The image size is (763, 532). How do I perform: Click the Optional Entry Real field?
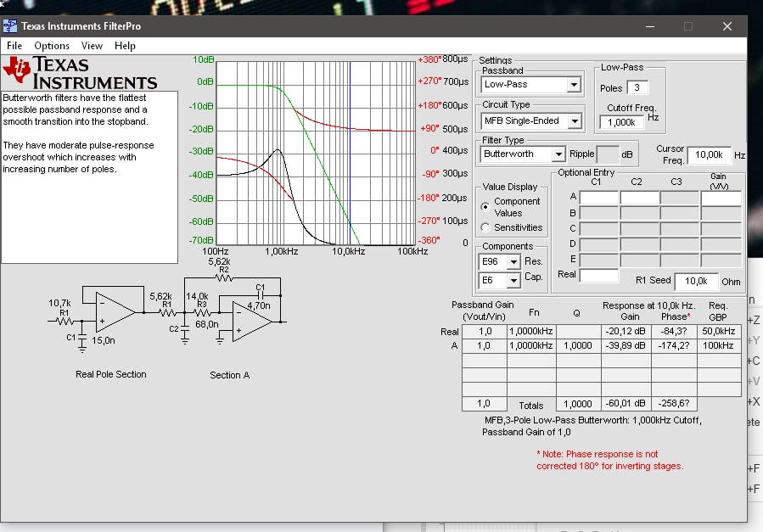(x=598, y=275)
